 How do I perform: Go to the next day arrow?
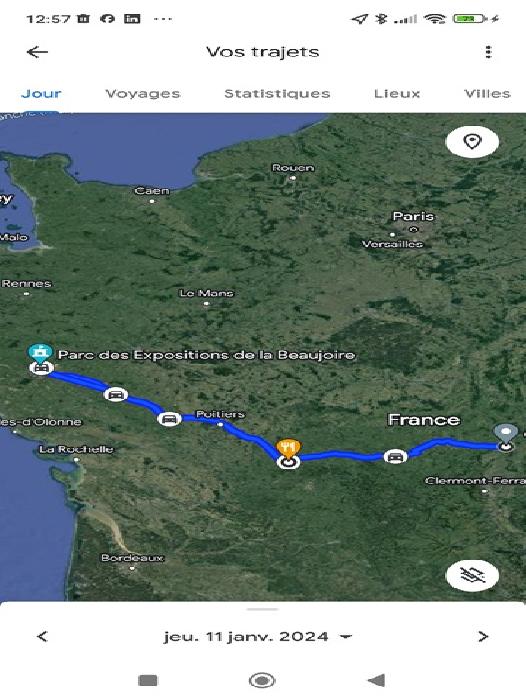click(483, 636)
